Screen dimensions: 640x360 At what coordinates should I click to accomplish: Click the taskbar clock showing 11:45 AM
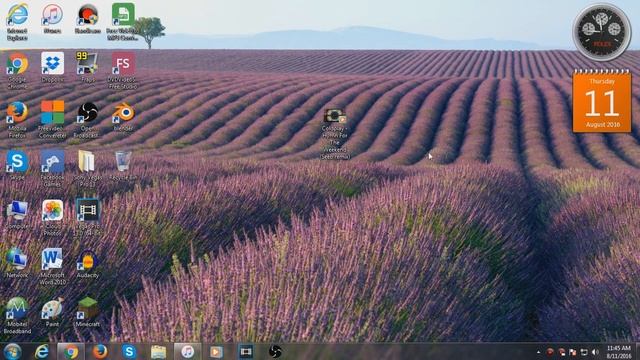pyautogui.click(x=618, y=352)
